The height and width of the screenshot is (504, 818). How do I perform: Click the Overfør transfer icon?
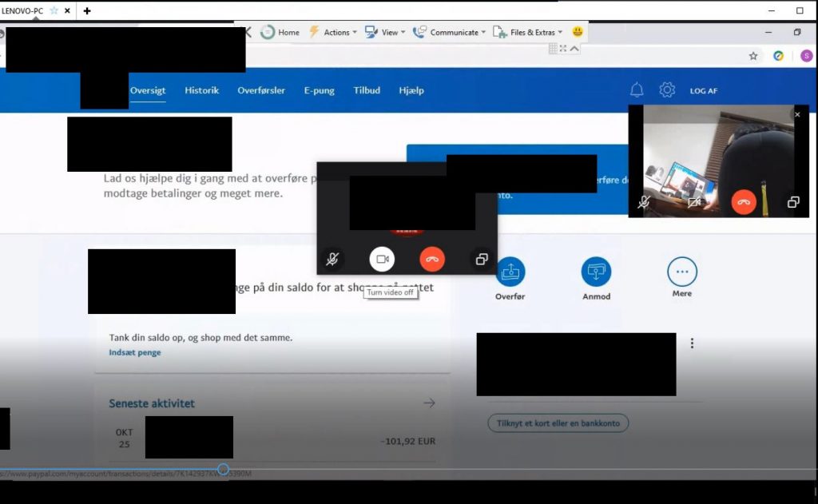tap(510, 272)
